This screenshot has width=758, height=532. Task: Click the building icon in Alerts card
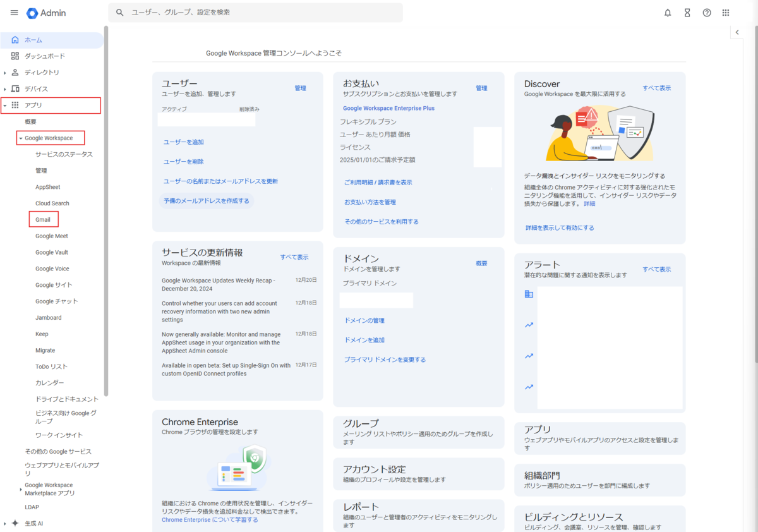pyautogui.click(x=529, y=294)
